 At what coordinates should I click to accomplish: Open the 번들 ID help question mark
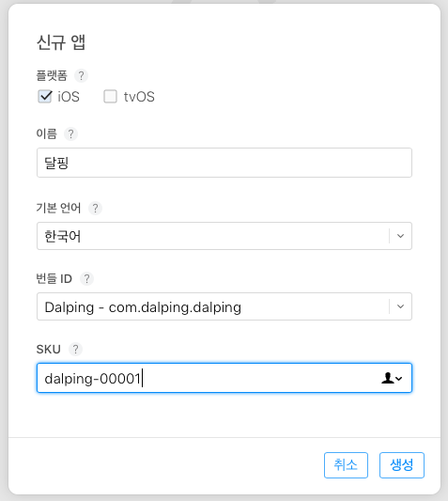(x=86, y=278)
